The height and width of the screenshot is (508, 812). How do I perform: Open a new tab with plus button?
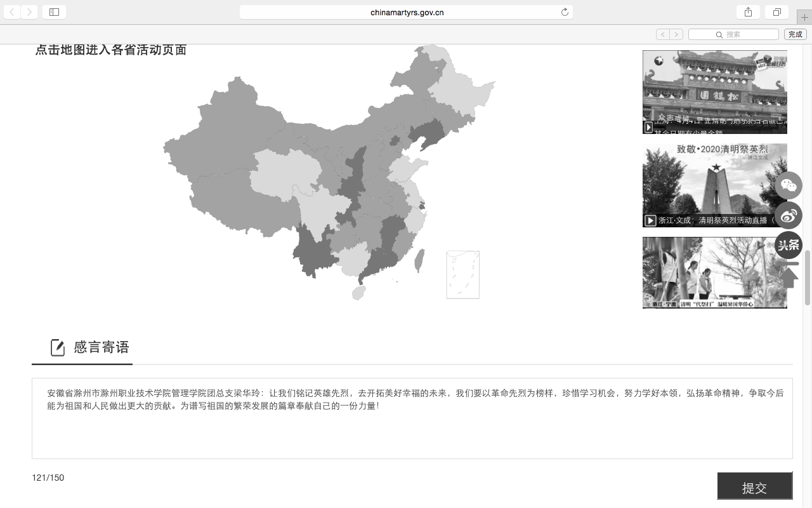point(804,17)
